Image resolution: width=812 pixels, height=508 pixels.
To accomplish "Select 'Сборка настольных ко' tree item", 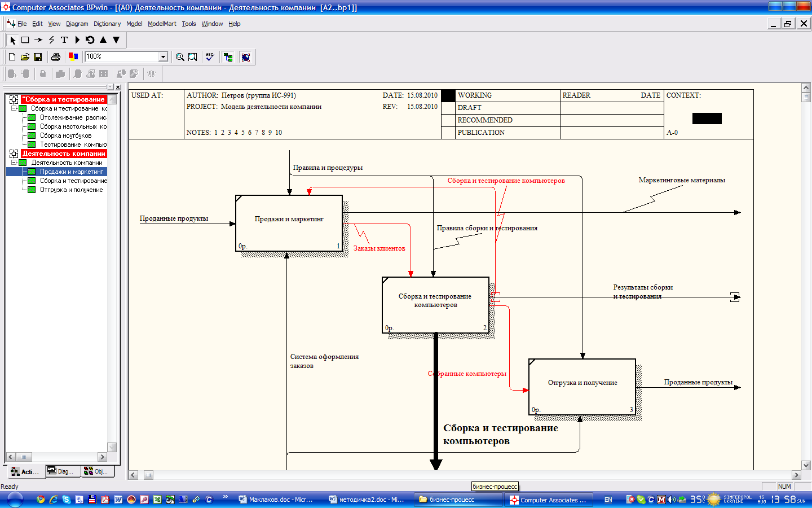I will click(73, 126).
